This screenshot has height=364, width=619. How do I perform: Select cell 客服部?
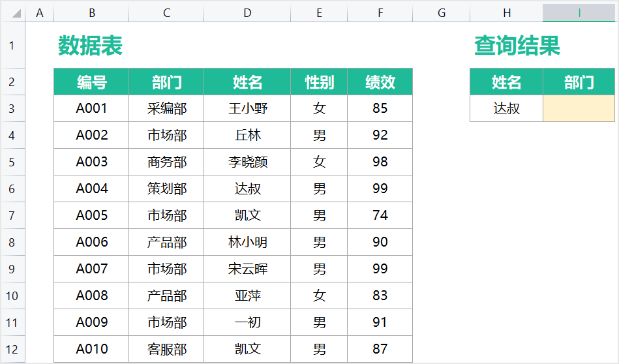(x=166, y=349)
